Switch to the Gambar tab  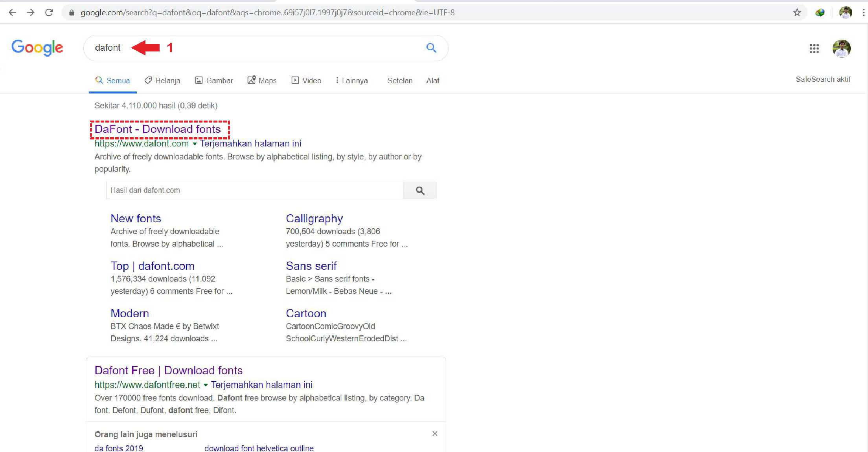click(214, 81)
